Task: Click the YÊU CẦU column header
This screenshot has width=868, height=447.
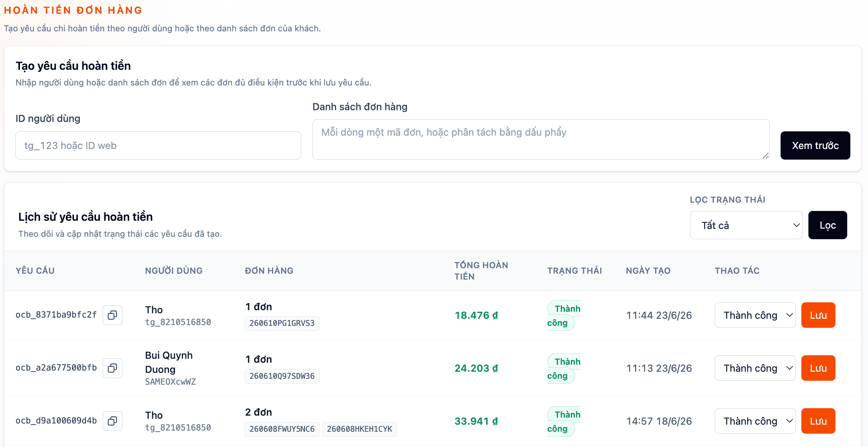Action: tap(35, 271)
